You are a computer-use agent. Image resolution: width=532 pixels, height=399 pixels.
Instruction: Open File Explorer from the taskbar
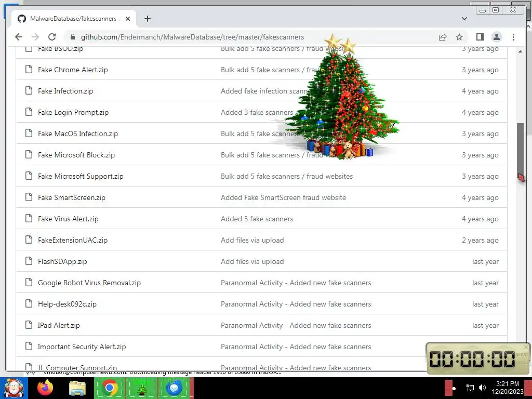[x=77, y=389]
